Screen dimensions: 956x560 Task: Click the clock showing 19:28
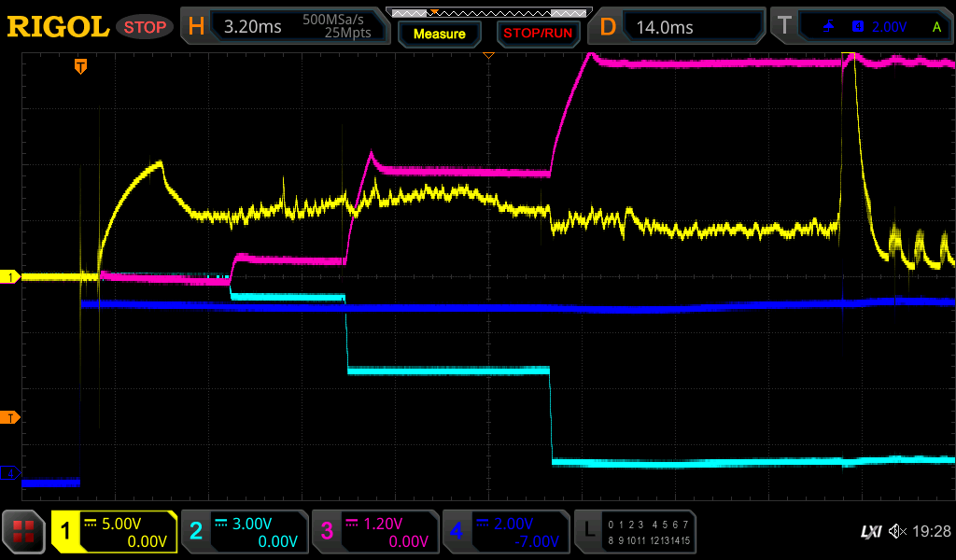[931, 532]
